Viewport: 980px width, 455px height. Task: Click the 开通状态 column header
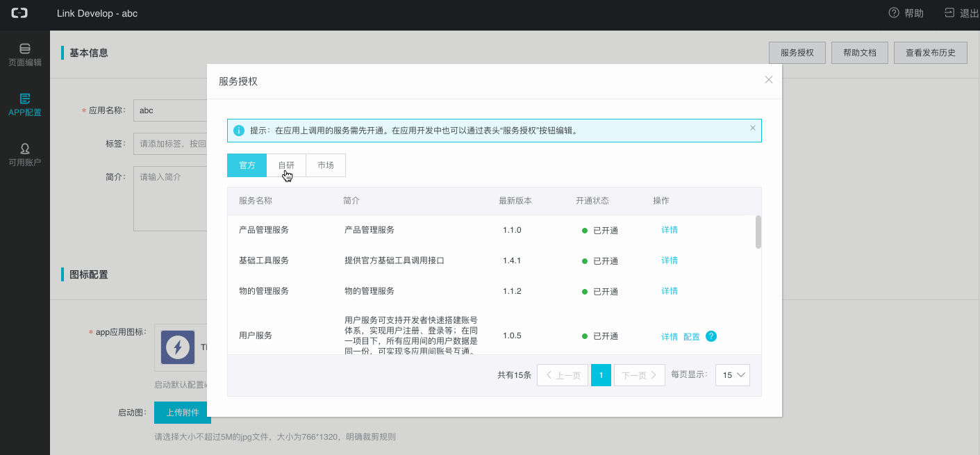pyautogui.click(x=592, y=201)
